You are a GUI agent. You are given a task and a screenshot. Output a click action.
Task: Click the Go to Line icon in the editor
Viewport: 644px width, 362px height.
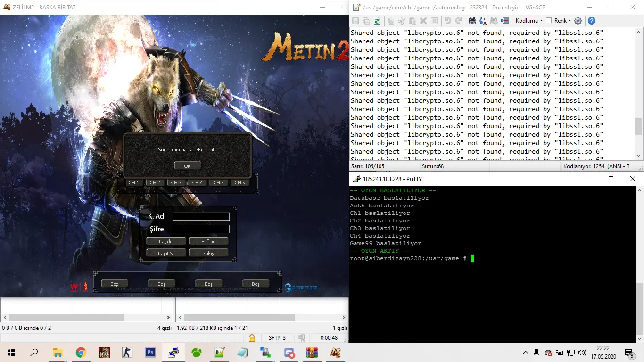505,21
